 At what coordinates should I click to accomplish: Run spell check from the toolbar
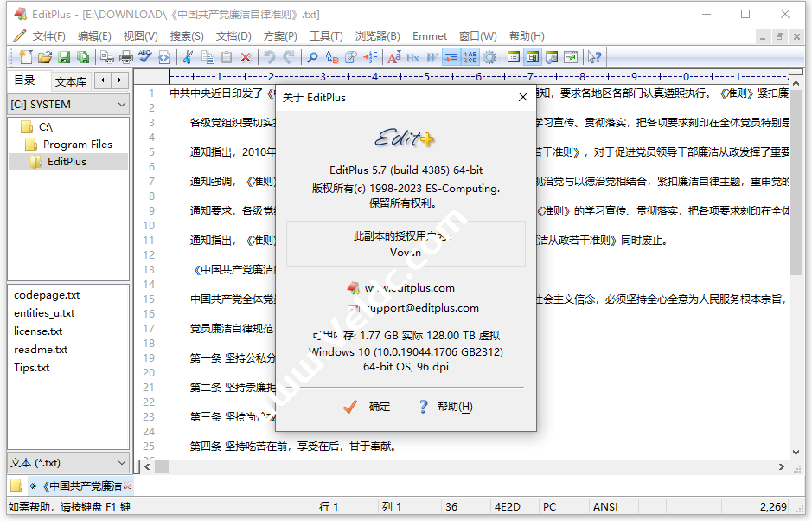(144, 57)
